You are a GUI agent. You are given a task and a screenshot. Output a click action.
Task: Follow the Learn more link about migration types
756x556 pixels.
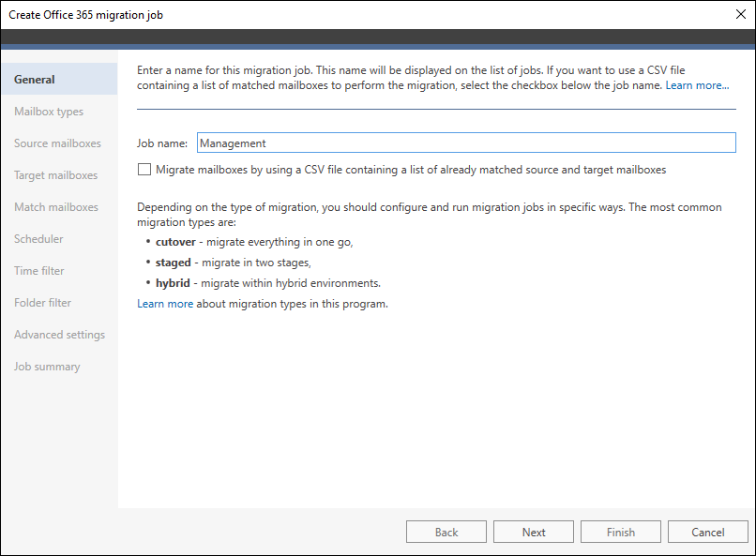point(165,304)
